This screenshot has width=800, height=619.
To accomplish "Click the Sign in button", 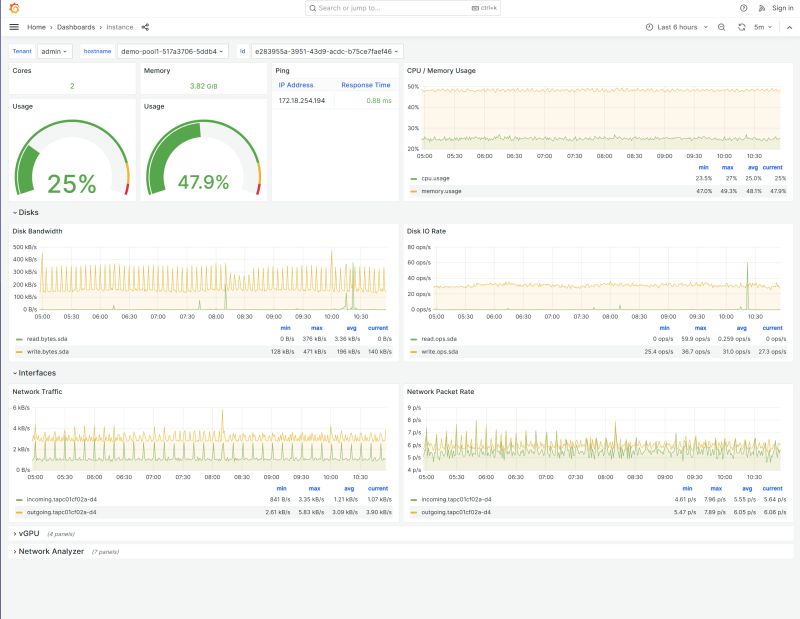I will (x=784, y=8).
